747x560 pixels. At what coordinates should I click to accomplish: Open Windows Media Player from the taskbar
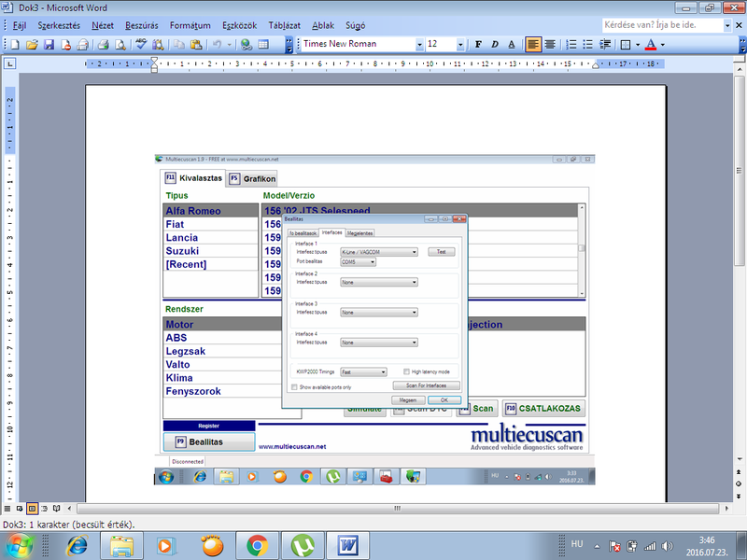coord(167,546)
